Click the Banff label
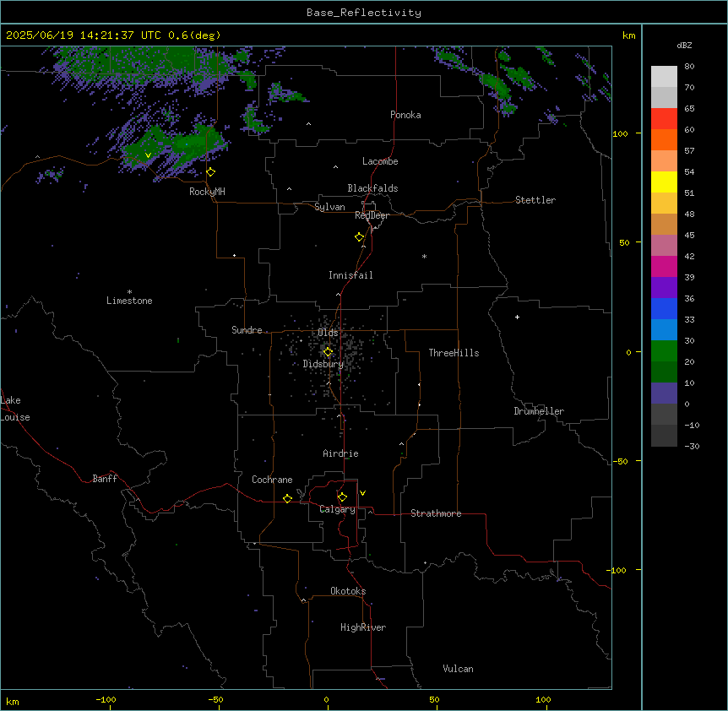728x711 pixels. (x=105, y=479)
